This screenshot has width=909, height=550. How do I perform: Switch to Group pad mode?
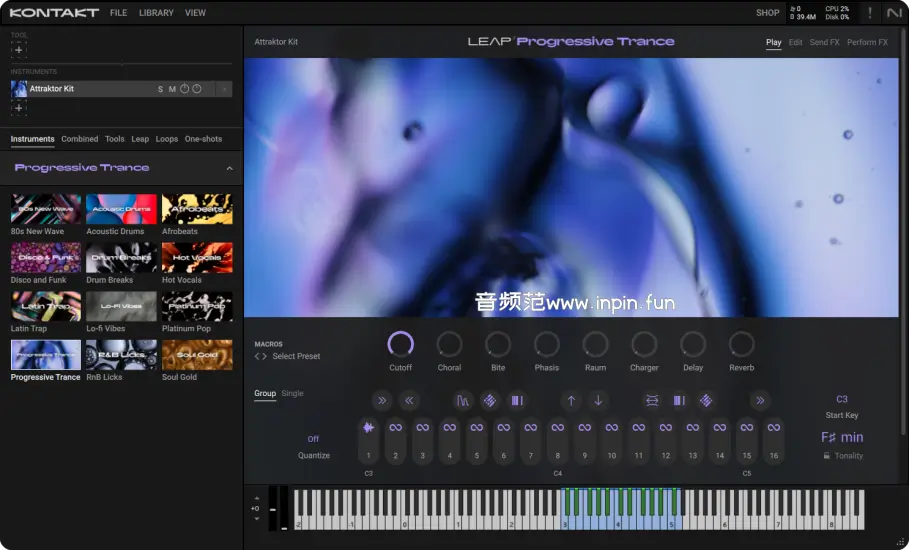[265, 394]
